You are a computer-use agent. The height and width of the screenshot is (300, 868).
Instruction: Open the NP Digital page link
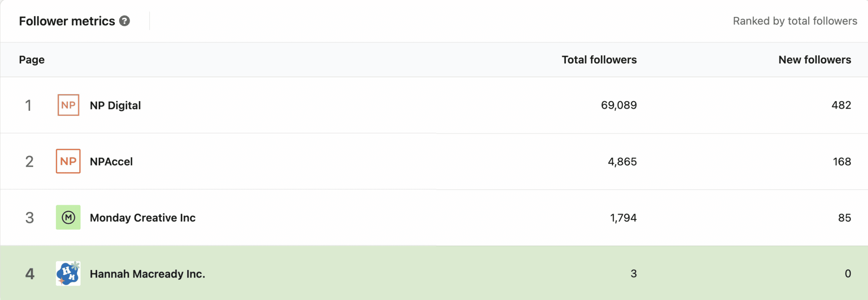click(x=115, y=105)
